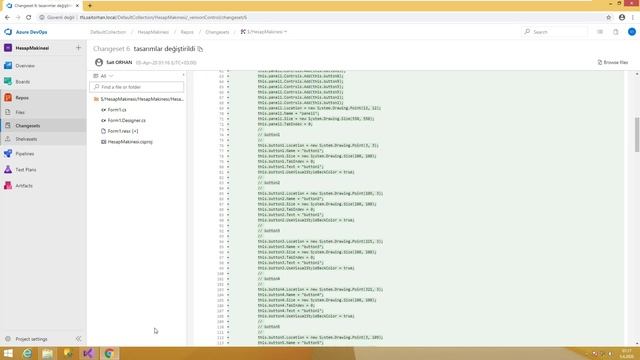Open Project settings
This screenshot has height=360, width=640.
click(x=31, y=339)
